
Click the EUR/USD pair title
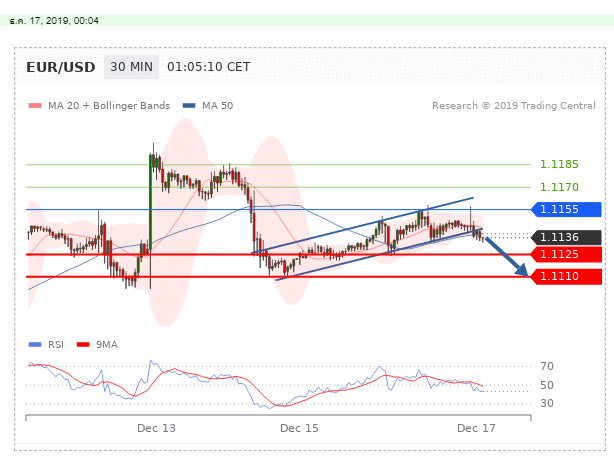61,67
